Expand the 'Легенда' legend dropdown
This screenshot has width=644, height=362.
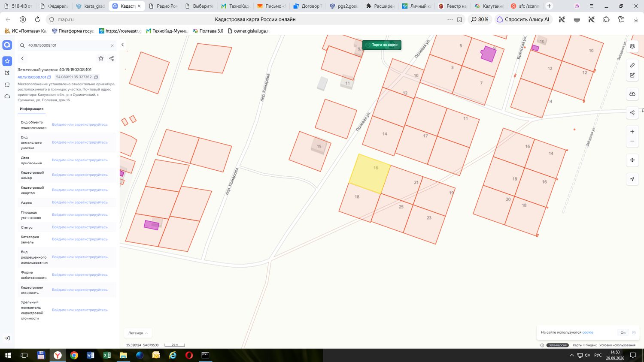pos(138,333)
